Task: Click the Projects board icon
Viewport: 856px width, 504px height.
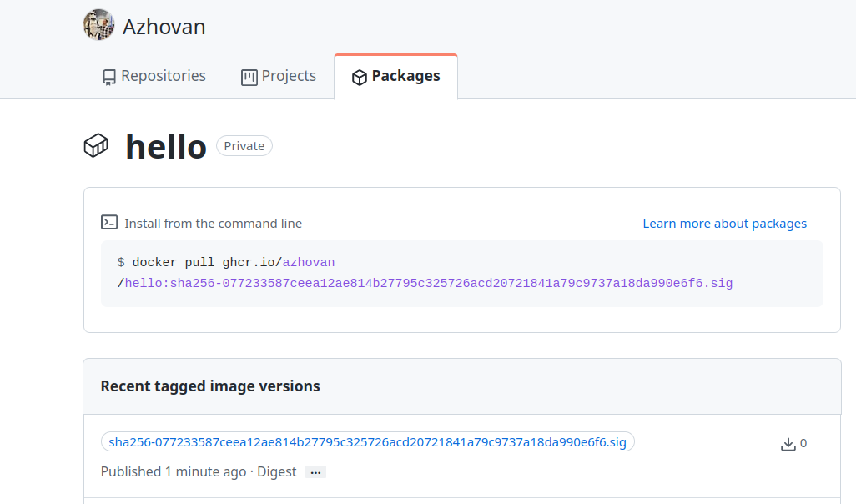Action: point(249,77)
